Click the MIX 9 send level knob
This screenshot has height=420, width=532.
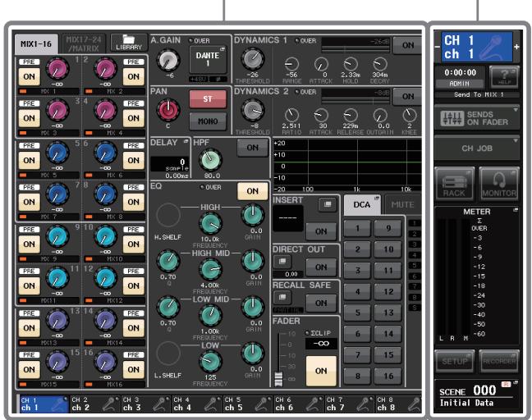tap(57, 236)
